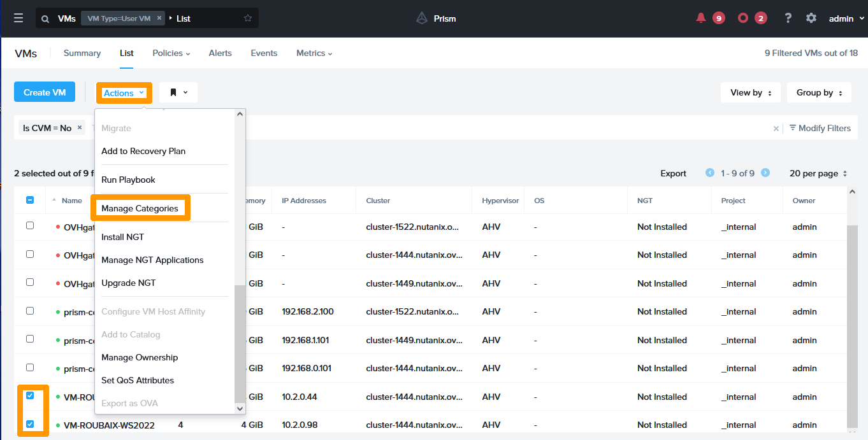
Task: Open the alerts bell notifications
Action: pos(701,18)
